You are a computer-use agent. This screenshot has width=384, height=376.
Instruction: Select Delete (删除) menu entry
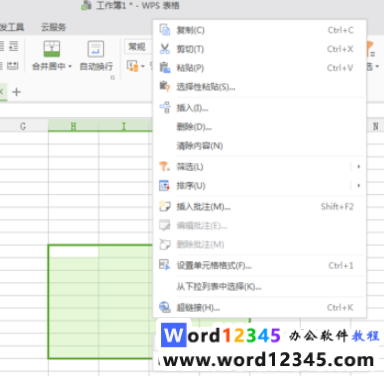[260, 127]
